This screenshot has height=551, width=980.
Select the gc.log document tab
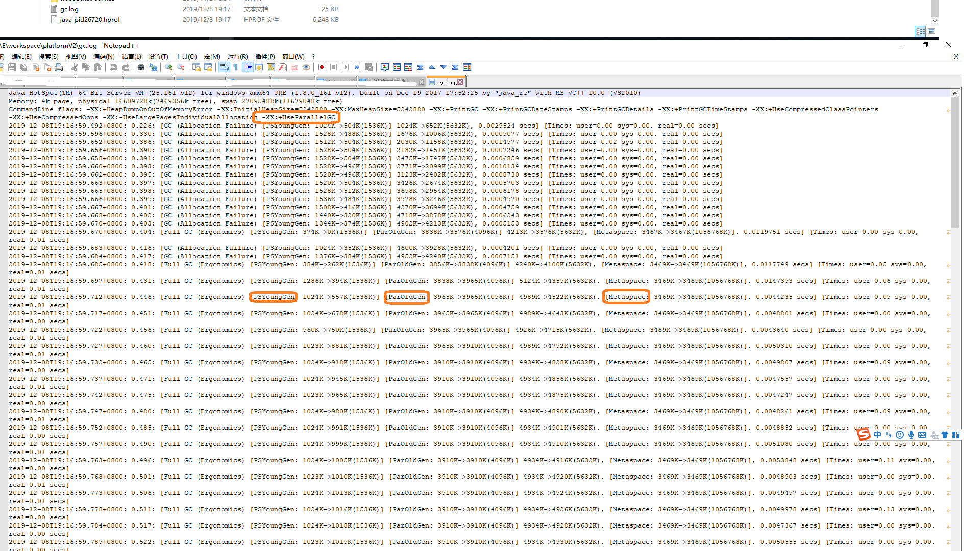(x=447, y=82)
